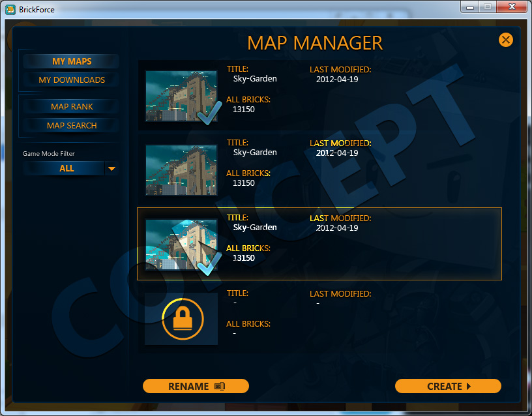Click the MAP MANAGER heading
This screenshot has height=416, width=532.
pos(315,43)
